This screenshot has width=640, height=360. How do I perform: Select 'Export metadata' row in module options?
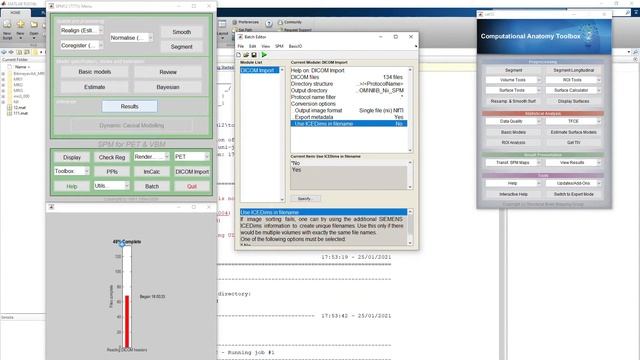pos(349,117)
